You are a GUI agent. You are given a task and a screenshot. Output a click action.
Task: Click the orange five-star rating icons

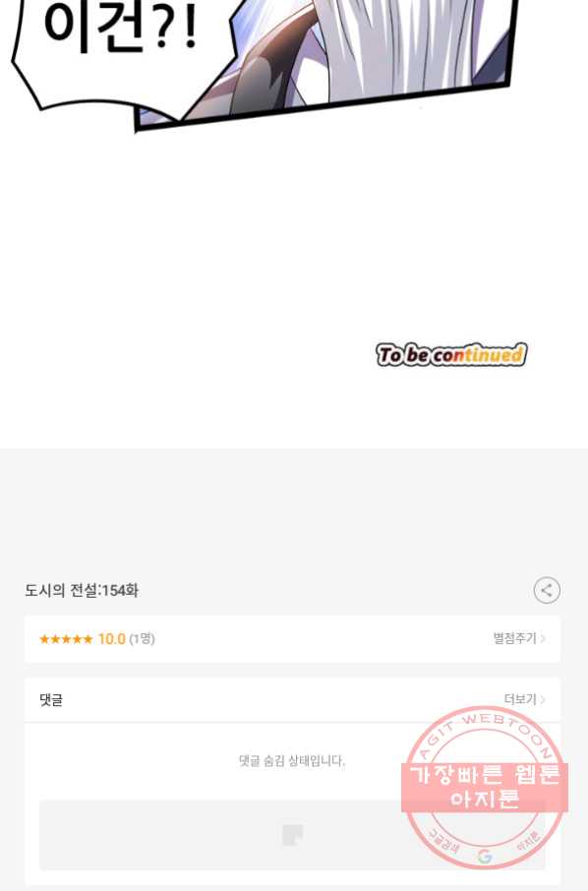(x=66, y=639)
